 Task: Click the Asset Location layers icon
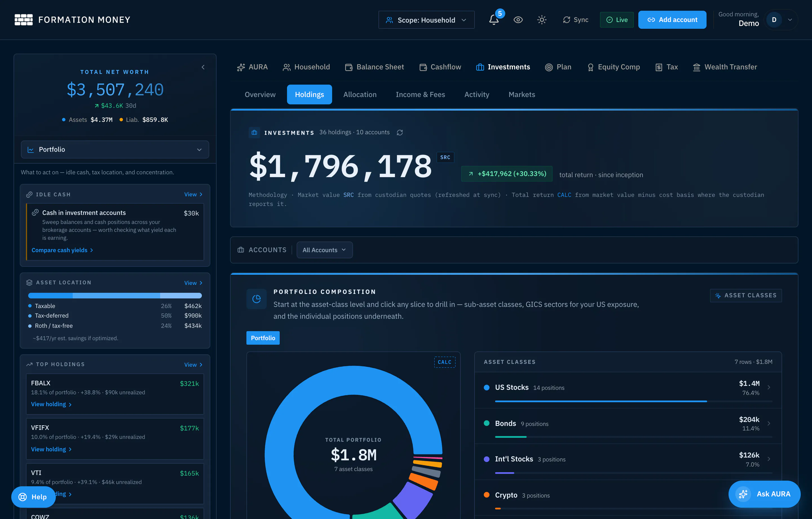(x=29, y=282)
